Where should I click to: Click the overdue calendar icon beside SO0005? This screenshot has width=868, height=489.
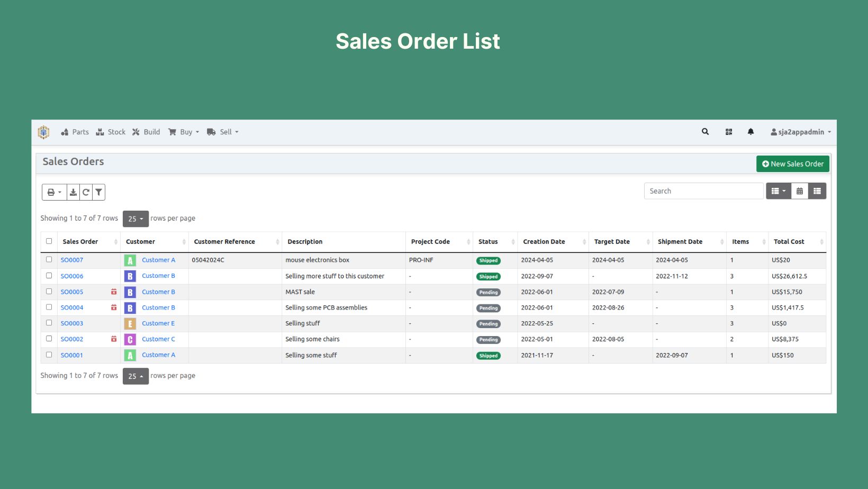(x=114, y=292)
